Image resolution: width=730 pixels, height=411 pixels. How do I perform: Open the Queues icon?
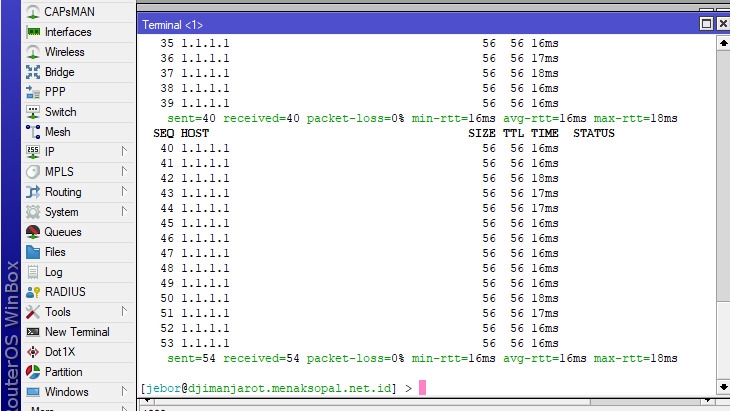pos(33,232)
